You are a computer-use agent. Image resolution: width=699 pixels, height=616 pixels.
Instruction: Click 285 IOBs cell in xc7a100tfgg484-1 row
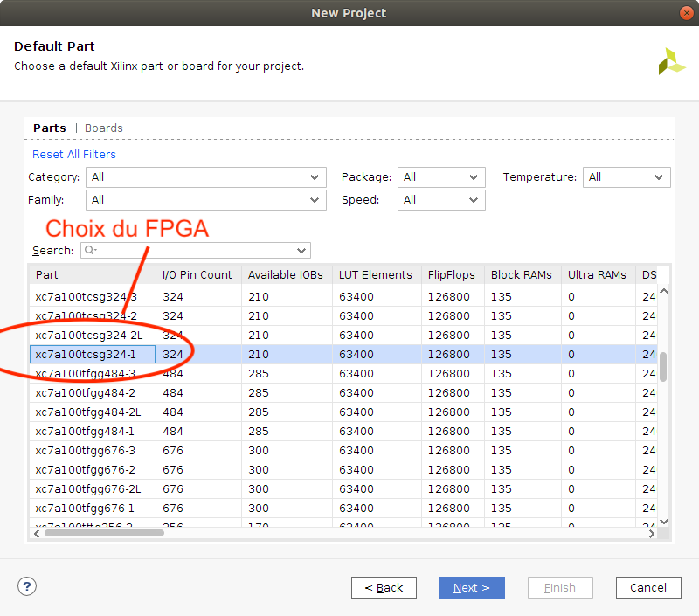click(287, 432)
